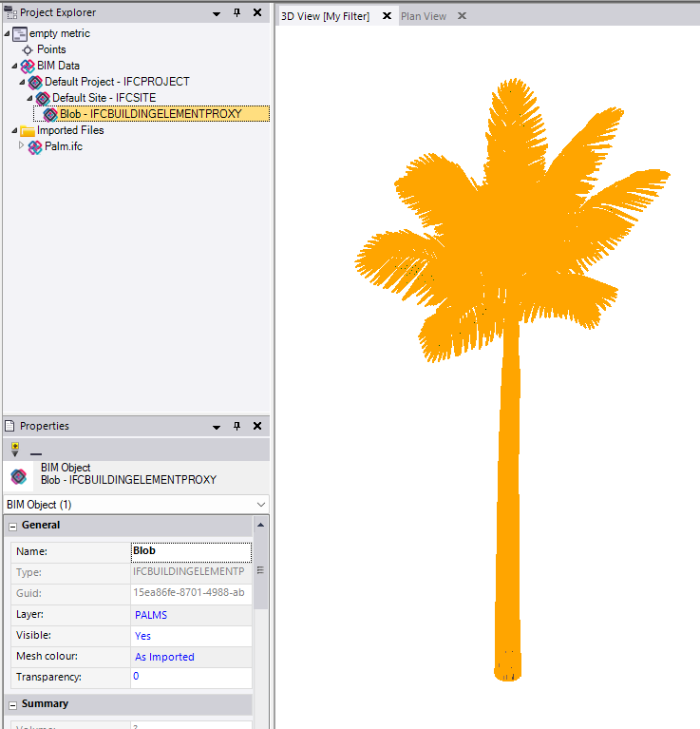Edit the Transparency value 0
Image resolution: width=700 pixels, height=729 pixels.
[191, 677]
